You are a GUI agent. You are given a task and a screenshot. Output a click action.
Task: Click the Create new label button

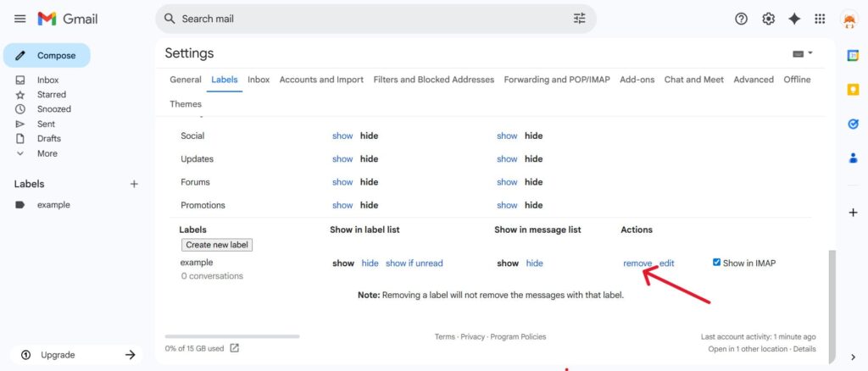(x=217, y=245)
